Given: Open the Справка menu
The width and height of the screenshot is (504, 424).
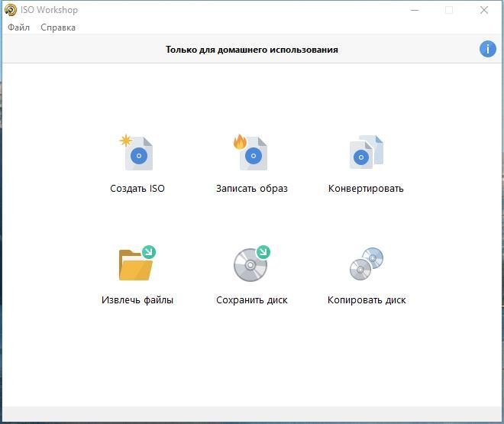Looking at the screenshot, I should click(58, 28).
